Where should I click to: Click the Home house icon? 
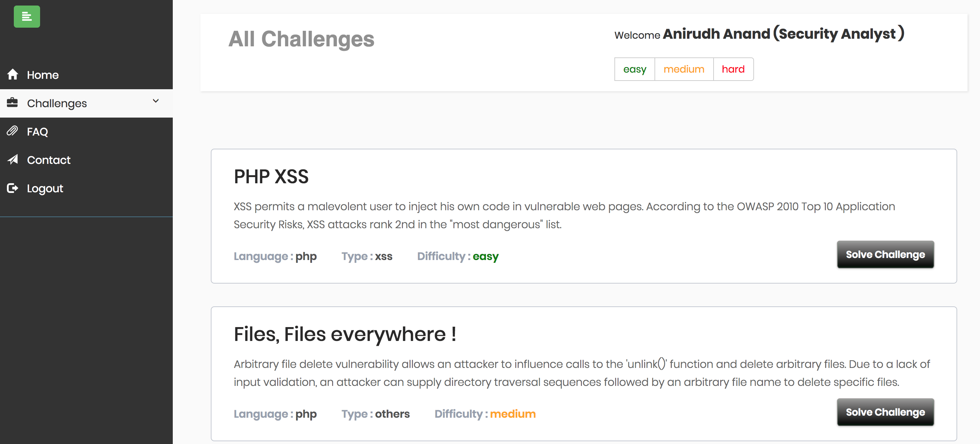pos(12,74)
